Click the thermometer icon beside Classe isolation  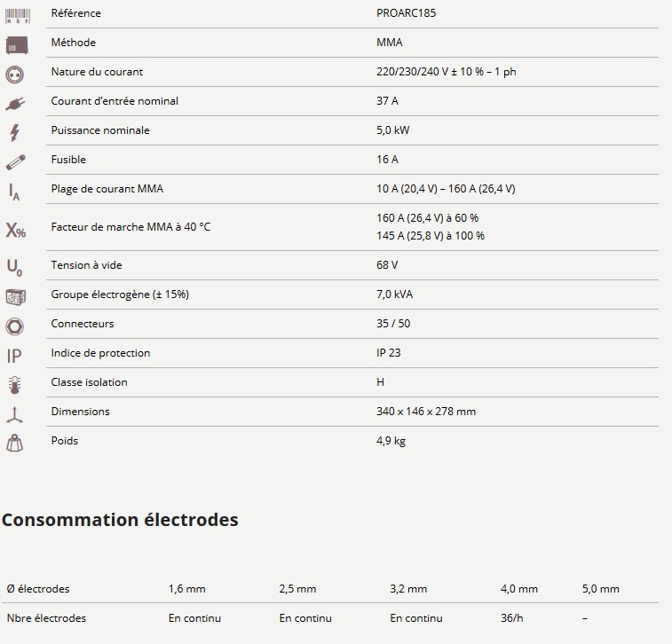pos(14,384)
